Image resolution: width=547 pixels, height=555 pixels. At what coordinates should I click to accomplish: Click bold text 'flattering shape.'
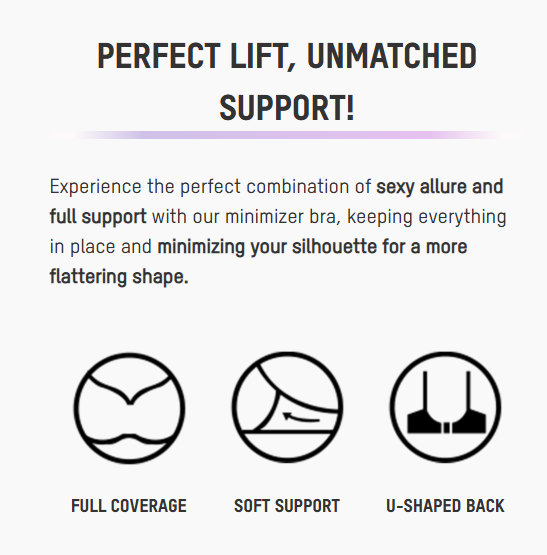[x=119, y=277]
